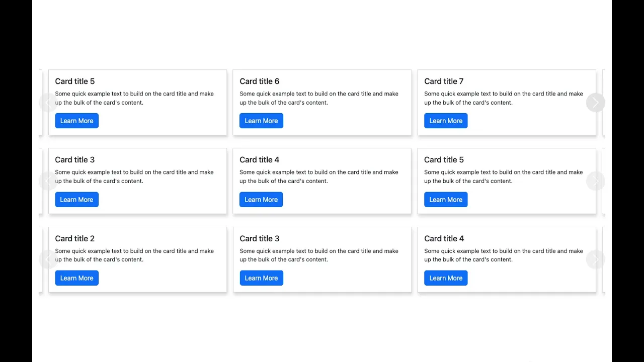The width and height of the screenshot is (644, 362).
Task: Click Learn More on middle row's Card title 3
Action: click(x=76, y=200)
